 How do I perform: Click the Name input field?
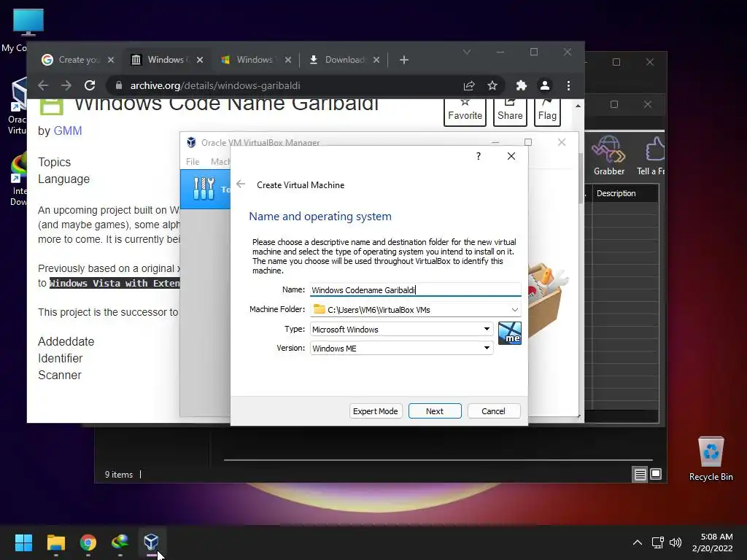(x=415, y=289)
